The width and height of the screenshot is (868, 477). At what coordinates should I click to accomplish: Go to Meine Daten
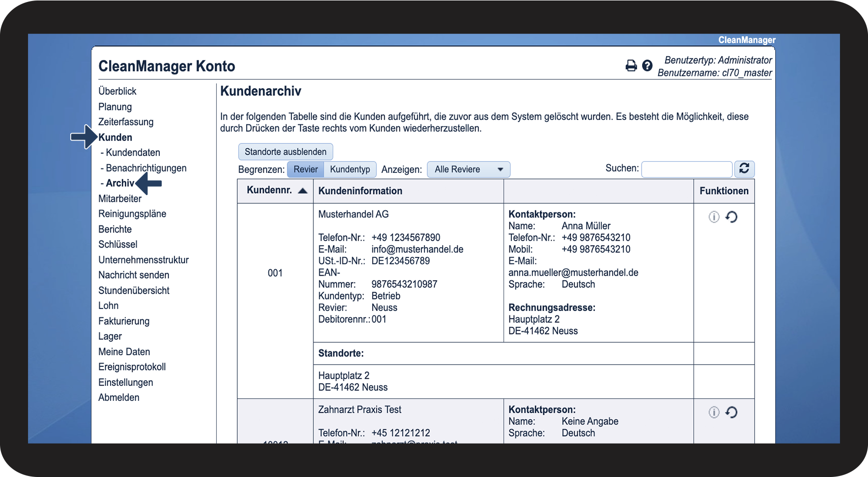(124, 352)
